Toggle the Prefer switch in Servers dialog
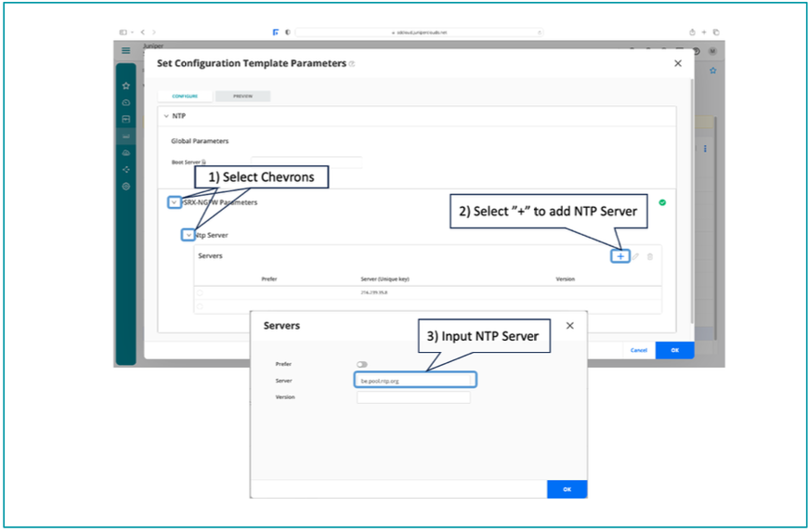 click(361, 364)
